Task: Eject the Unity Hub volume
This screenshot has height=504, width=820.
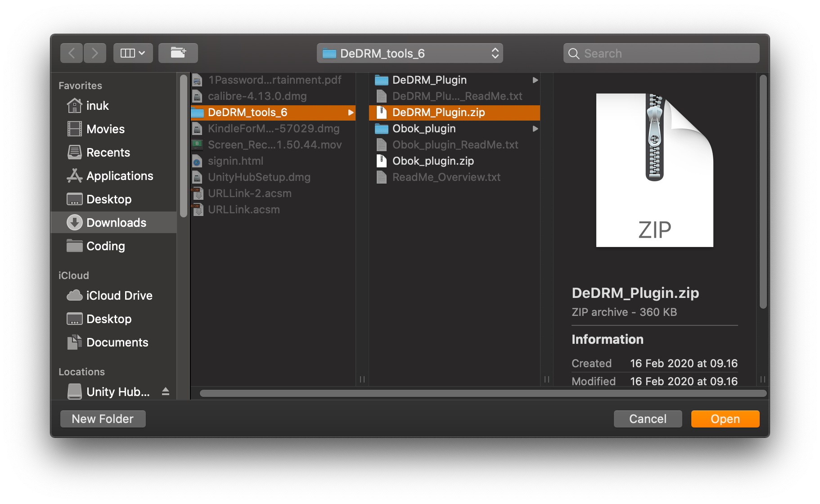Action: [x=166, y=391]
